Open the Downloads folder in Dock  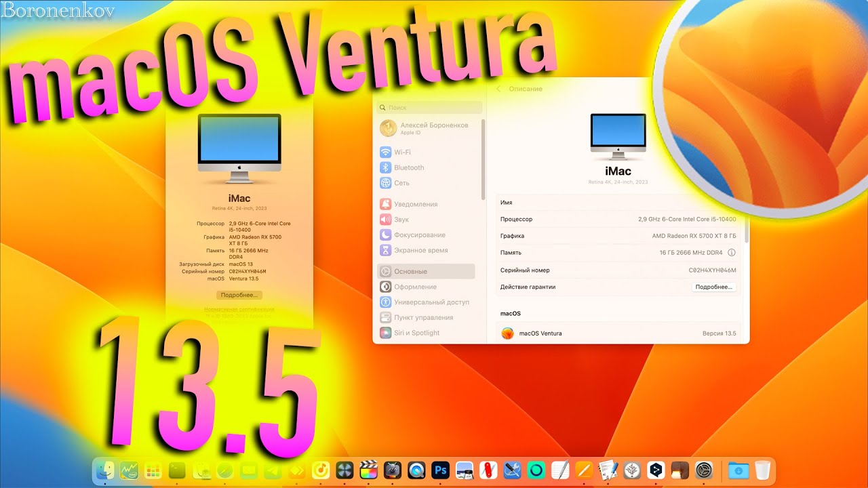(x=738, y=469)
